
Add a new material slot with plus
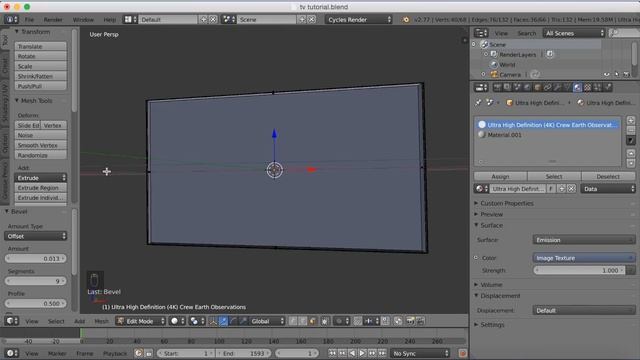pyautogui.click(x=631, y=120)
